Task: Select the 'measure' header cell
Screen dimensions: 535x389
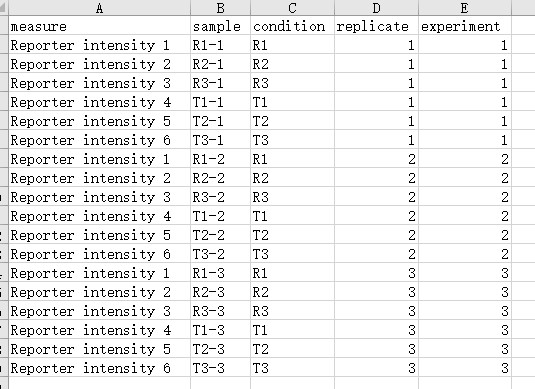Action: (x=99, y=26)
